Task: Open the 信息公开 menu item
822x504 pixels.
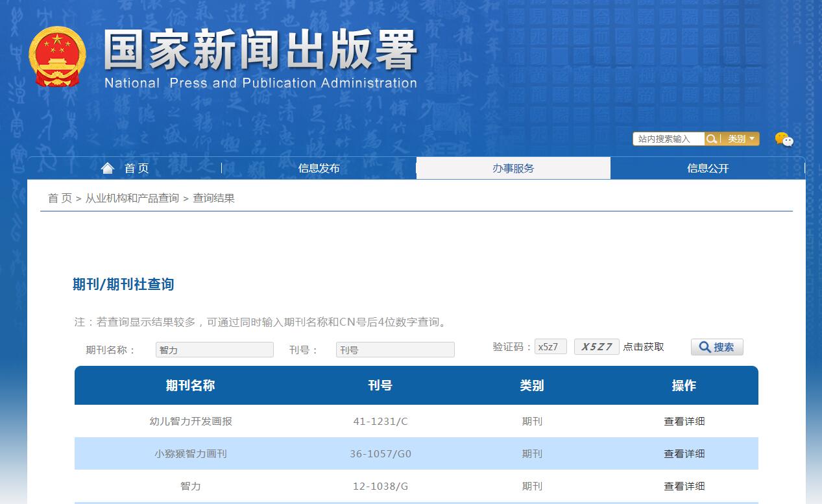Action: [707, 167]
